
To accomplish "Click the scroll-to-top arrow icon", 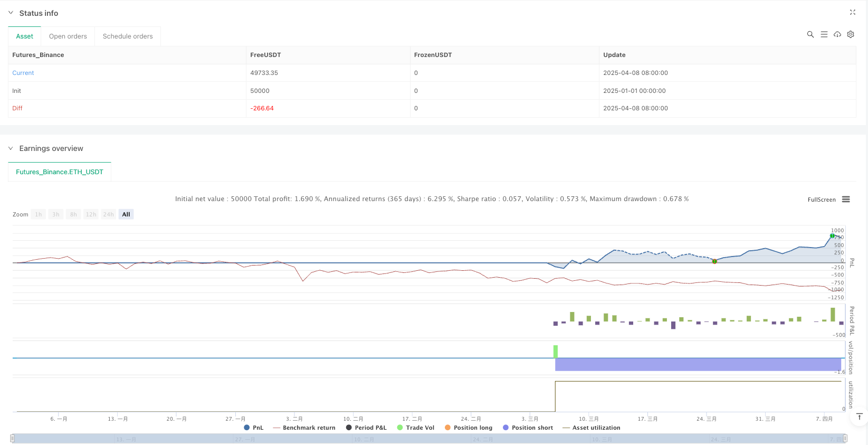I will [859, 416].
